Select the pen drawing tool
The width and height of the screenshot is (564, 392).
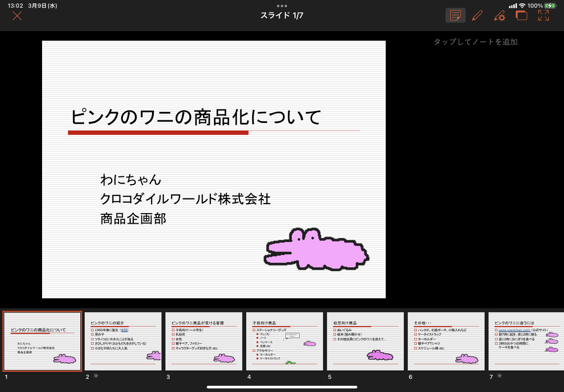(477, 15)
